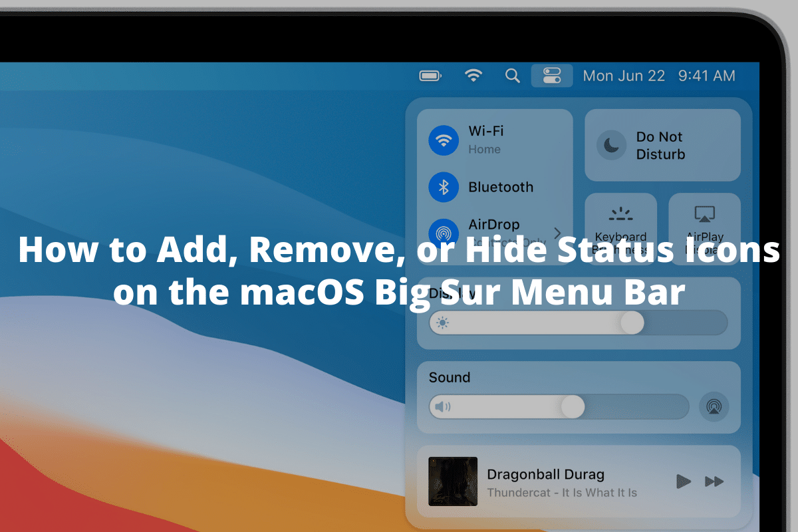
Task: Click the Sound section label
Action: click(450, 377)
